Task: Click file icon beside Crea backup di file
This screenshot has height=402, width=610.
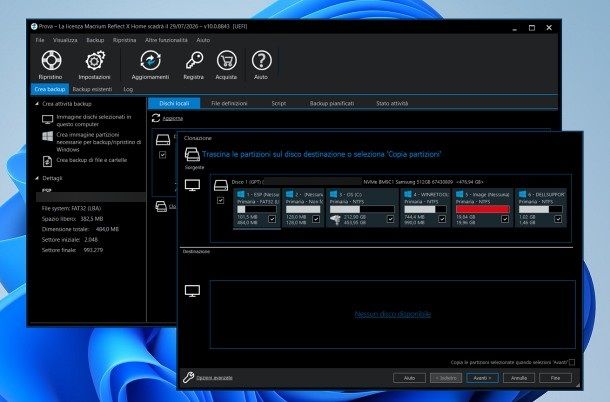Action: click(x=47, y=161)
